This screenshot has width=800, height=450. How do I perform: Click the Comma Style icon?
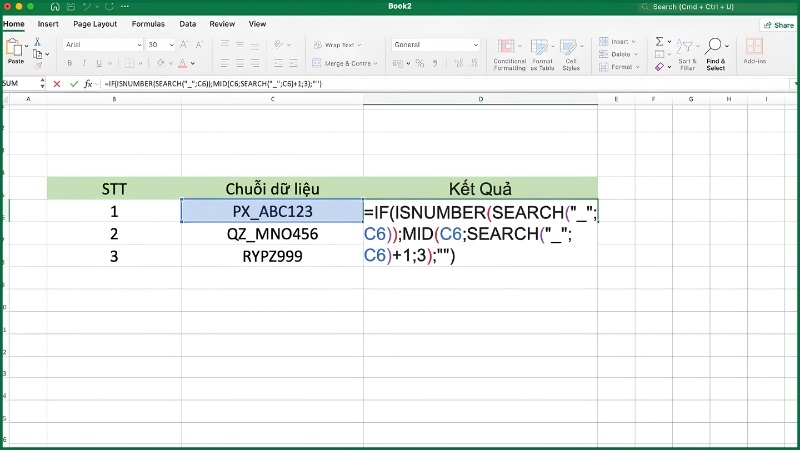coord(435,63)
